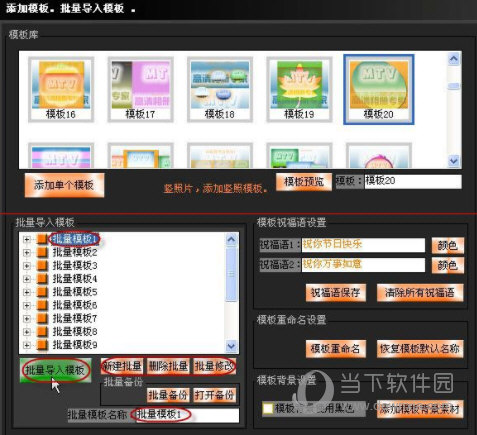Open color picker for 祝福语1
Viewport: 477px width, 435px height.
click(447, 246)
